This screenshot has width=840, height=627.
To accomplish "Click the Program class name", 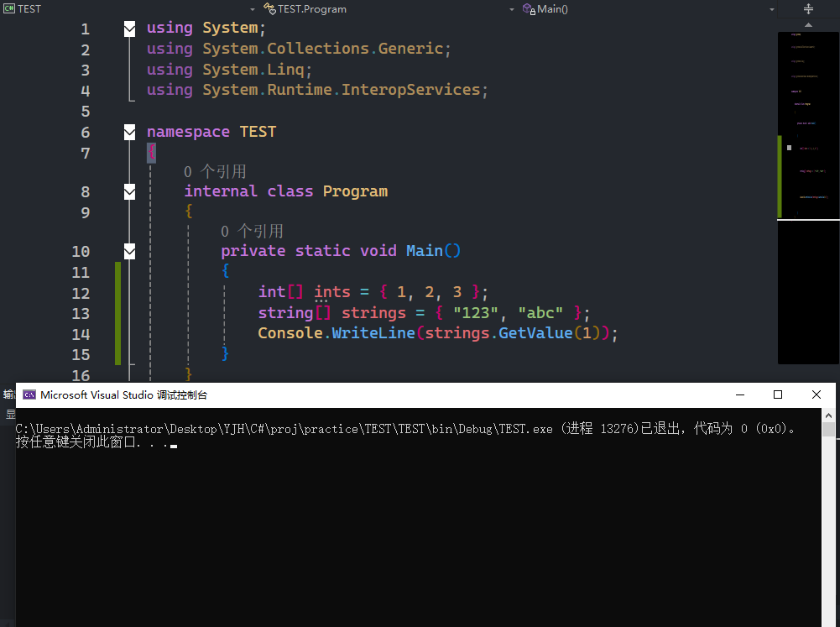I will pyautogui.click(x=355, y=191).
